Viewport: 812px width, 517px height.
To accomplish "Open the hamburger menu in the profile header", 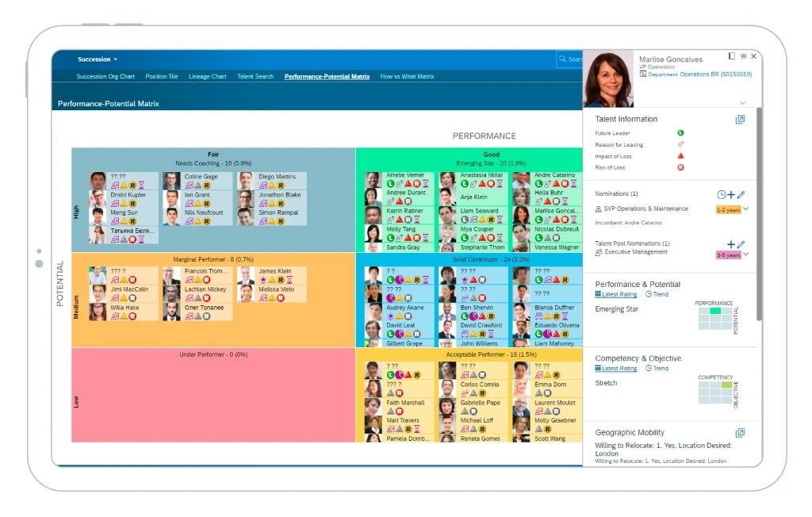I will 744,56.
